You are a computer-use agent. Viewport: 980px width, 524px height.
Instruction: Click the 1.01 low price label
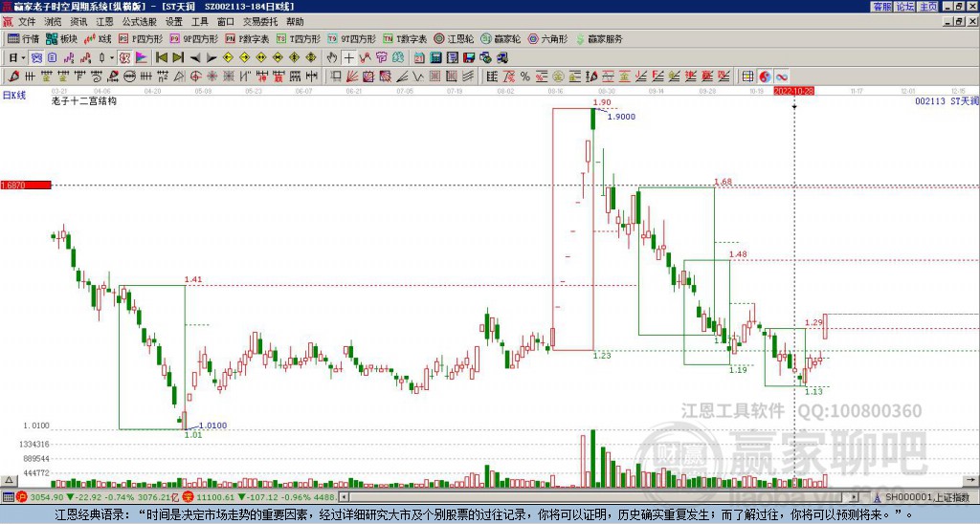pyautogui.click(x=193, y=435)
